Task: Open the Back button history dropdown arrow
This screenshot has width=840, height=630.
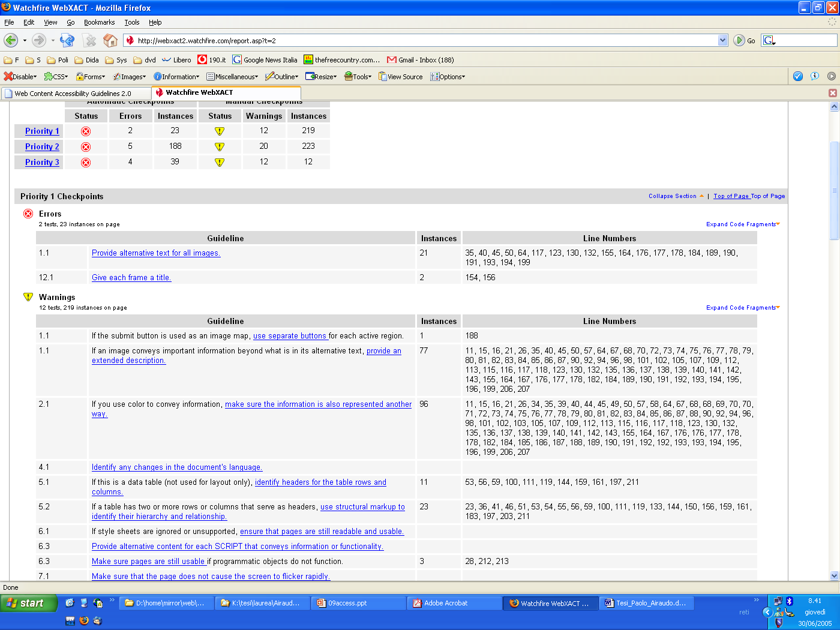Action: coord(25,40)
